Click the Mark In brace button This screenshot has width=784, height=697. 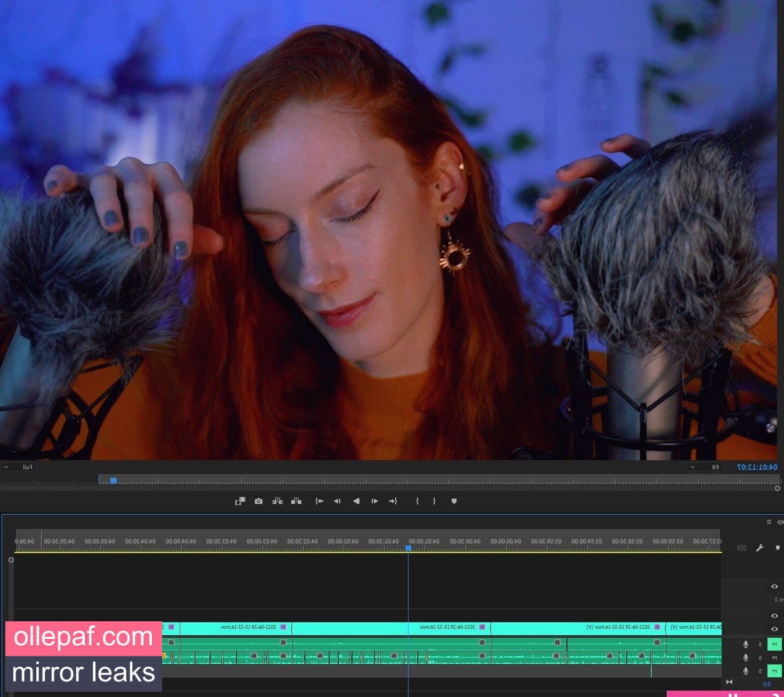coord(434,501)
